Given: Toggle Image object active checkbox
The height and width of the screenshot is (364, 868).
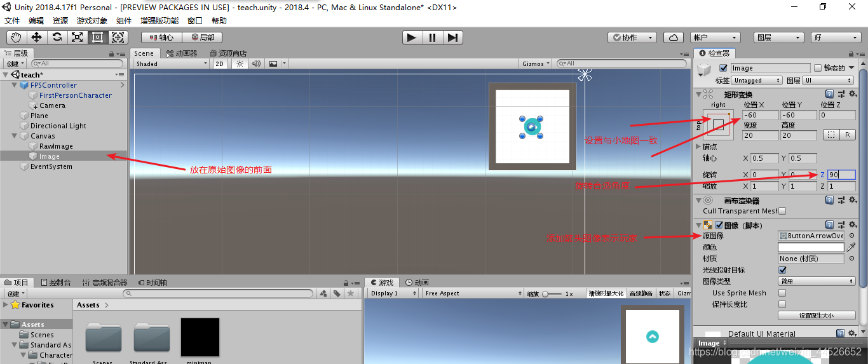Looking at the screenshot, I should pos(723,68).
